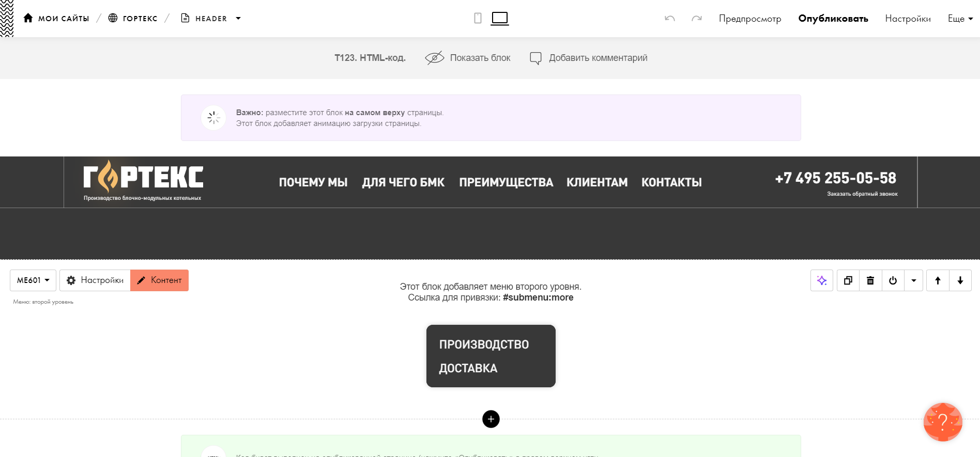This screenshot has width=980, height=457.
Task: Open КОНТАКТЫ menu item
Action: pyautogui.click(x=671, y=182)
